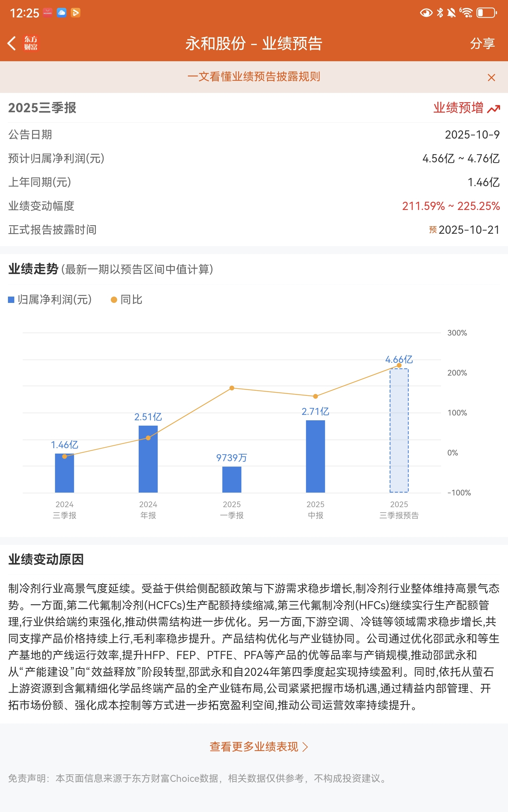The width and height of the screenshot is (508, 812).
Task: Tap the 分享 share button
Action: tap(482, 43)
